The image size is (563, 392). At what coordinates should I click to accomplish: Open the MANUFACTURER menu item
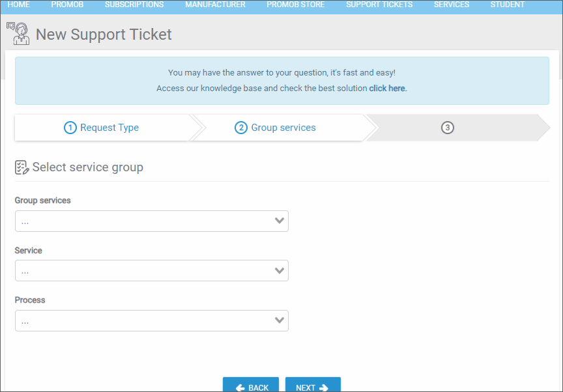pyautogui.click(x=215, y=5)
